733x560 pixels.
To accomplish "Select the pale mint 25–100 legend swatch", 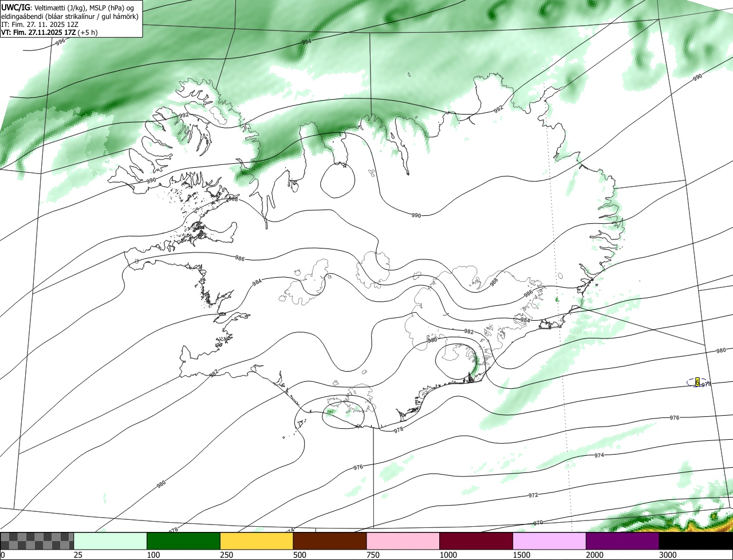I will pos(111,541).
